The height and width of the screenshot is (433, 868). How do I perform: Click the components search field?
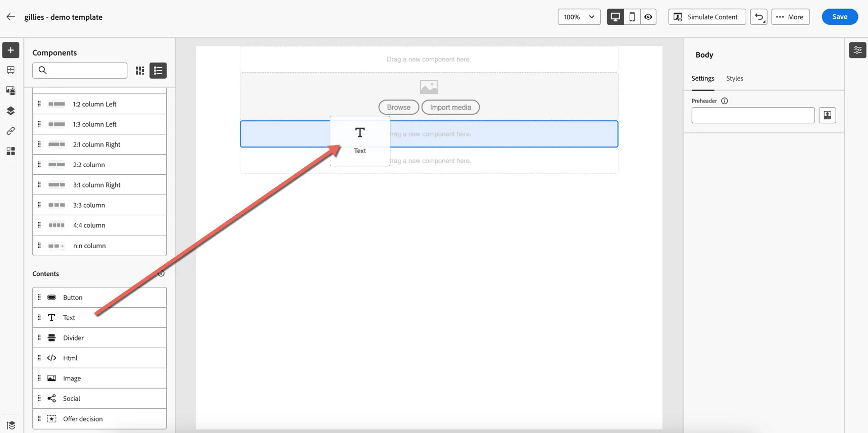tap(80, 70)
